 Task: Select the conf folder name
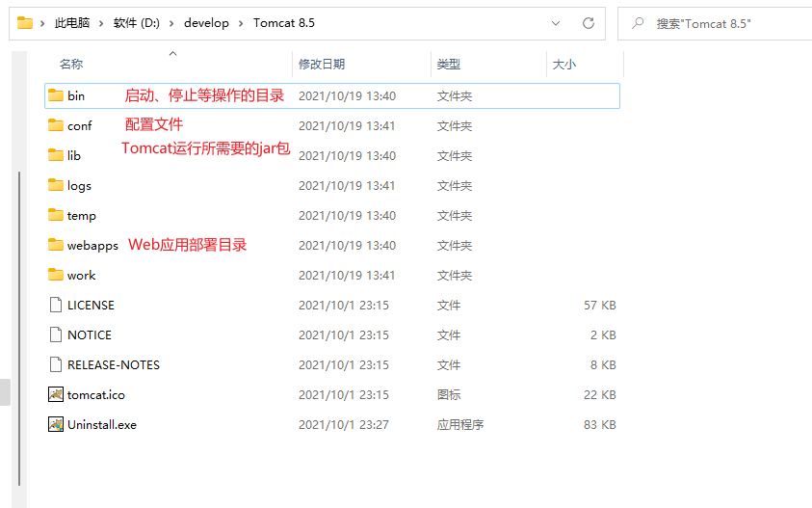[79, 126]
